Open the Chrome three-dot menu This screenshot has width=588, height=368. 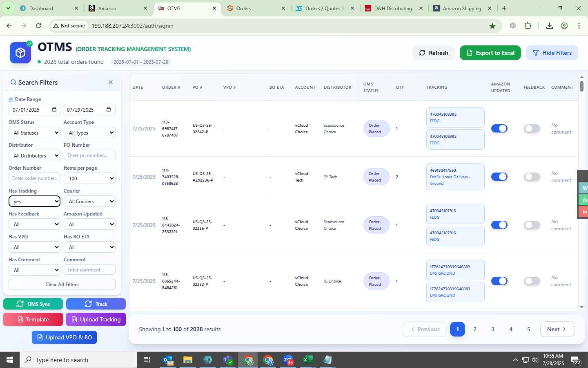click(x=579, y=26)
